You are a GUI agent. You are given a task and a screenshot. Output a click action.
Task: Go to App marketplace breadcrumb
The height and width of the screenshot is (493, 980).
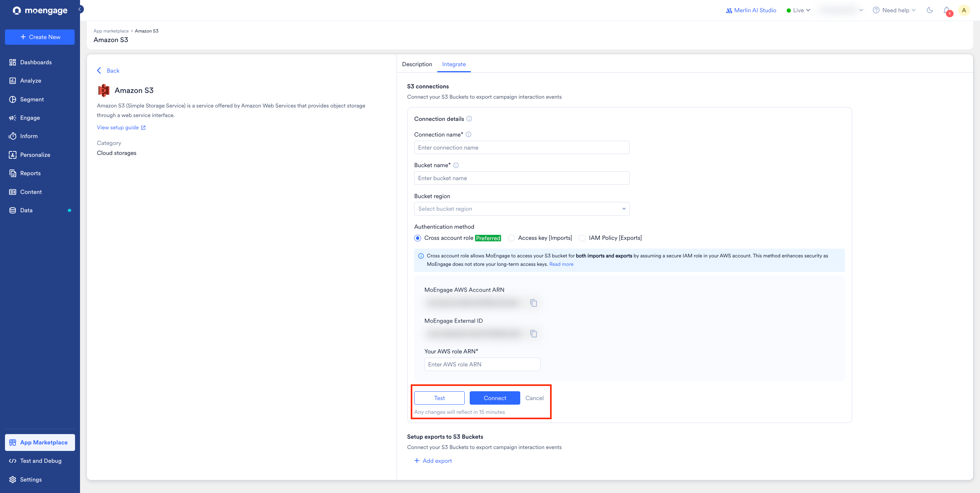111,31
